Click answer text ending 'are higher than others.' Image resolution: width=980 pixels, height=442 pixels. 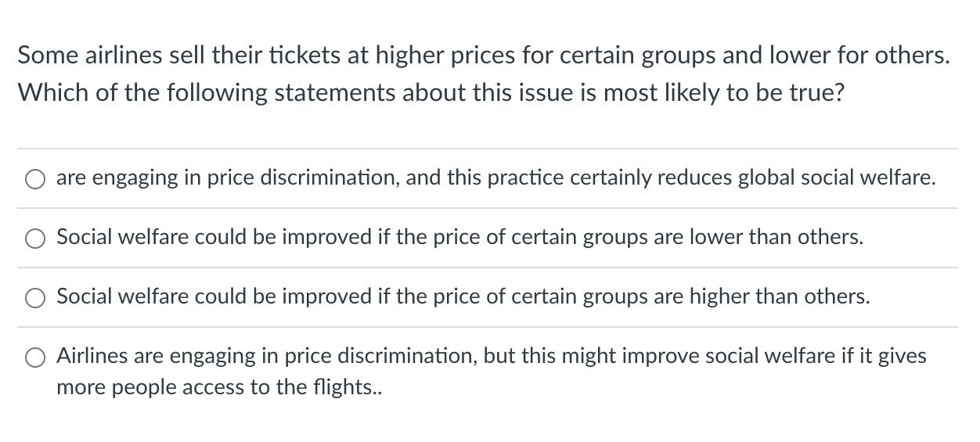(463, 297)
